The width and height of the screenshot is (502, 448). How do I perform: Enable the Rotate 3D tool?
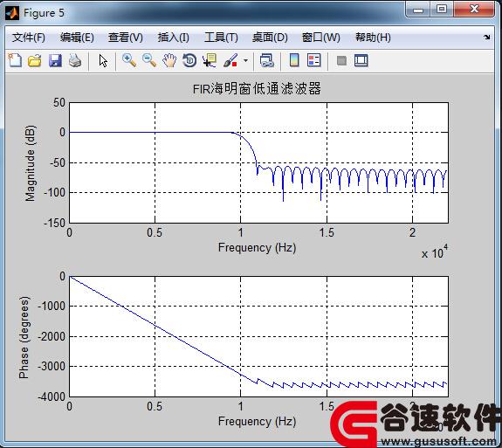tap(189, 60)
